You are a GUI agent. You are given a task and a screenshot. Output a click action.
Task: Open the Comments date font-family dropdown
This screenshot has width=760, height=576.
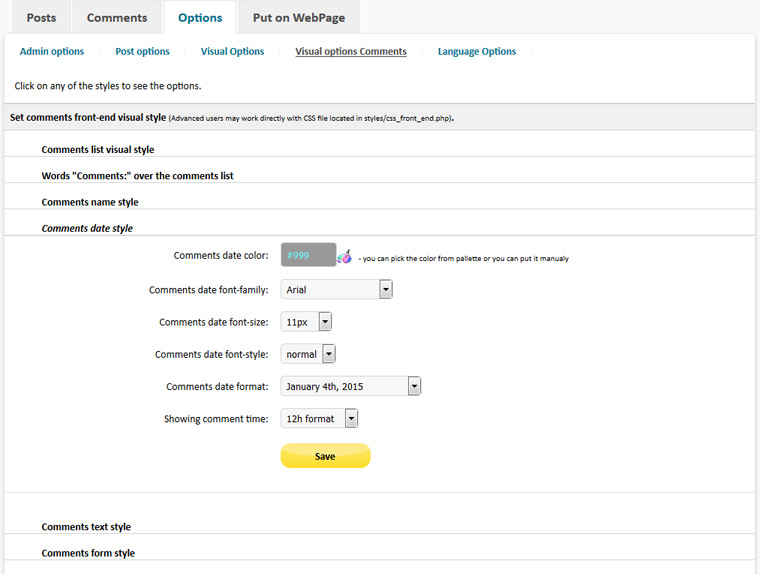pos(336,289)
